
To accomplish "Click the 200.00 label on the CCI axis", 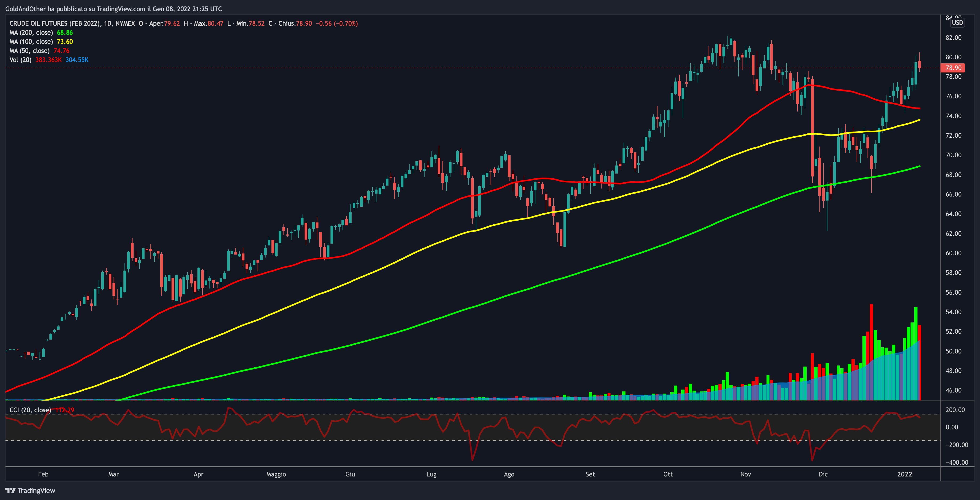I will 955,410.
